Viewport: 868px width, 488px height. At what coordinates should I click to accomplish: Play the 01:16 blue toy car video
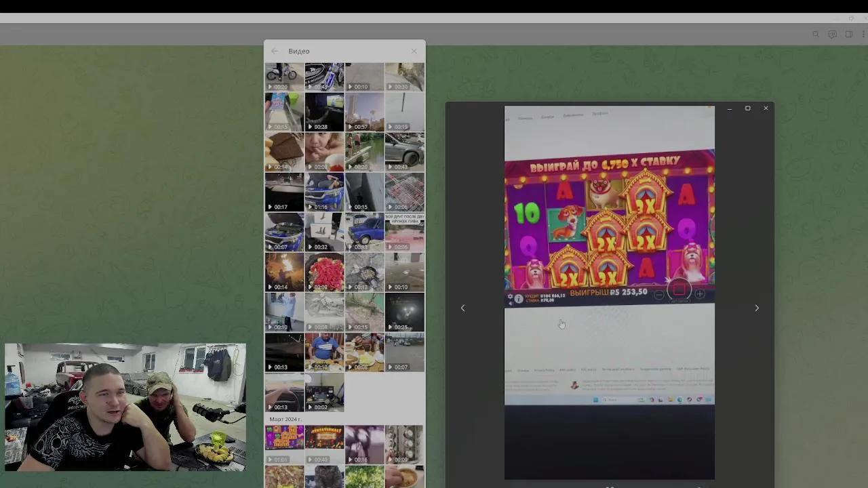[x=324, y=192]
